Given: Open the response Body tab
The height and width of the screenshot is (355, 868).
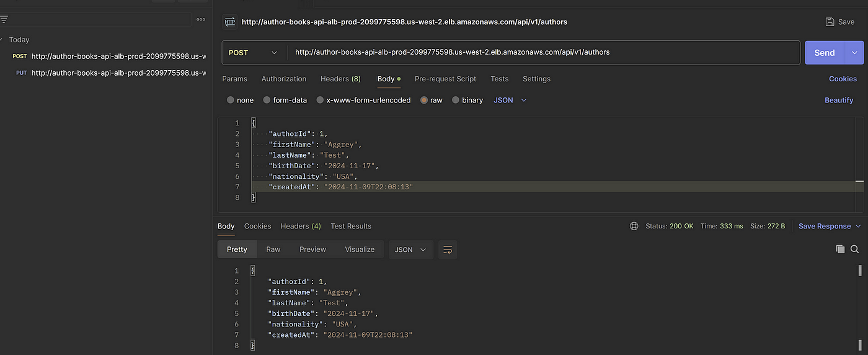Looking at the screenshot, I should 226,226.
